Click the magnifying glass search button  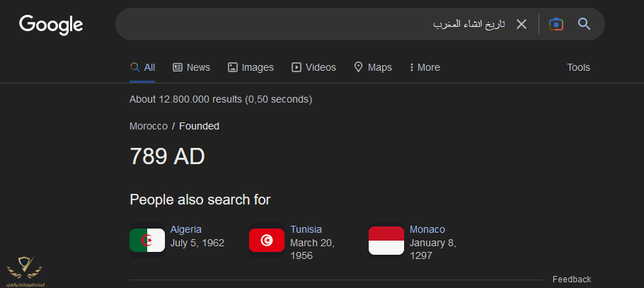pyautogui.click(x=584, y=24)
